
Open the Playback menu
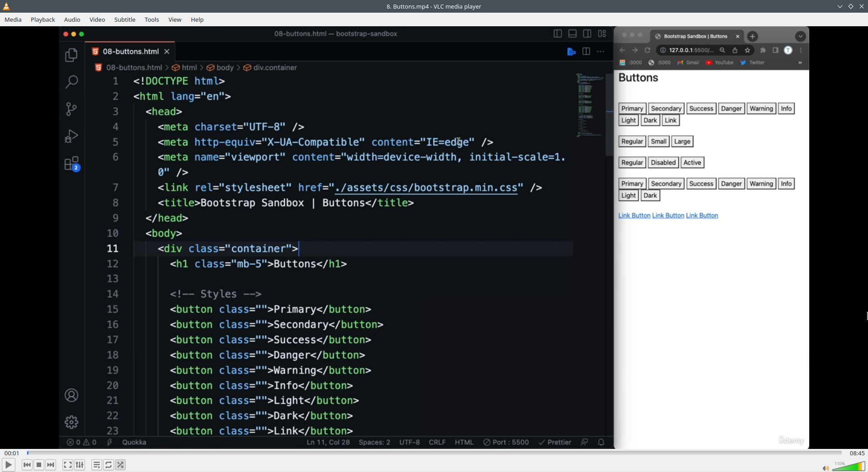pyautogui.click(x=43, y=19)
